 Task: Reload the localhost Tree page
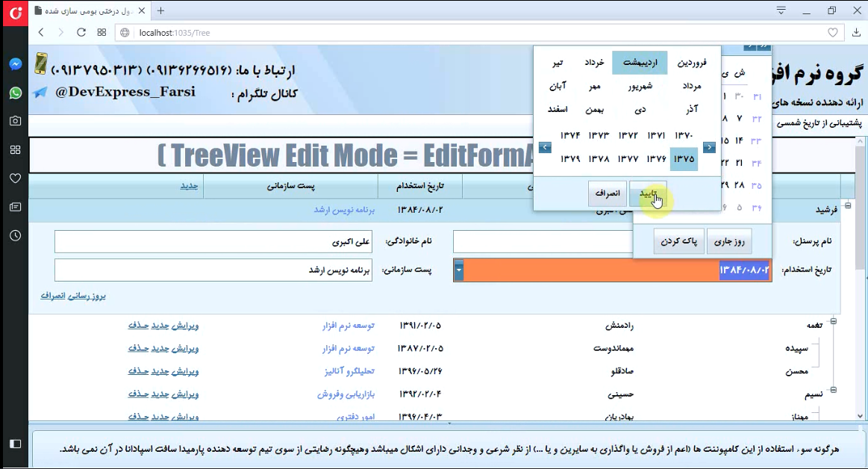(81, 32)
